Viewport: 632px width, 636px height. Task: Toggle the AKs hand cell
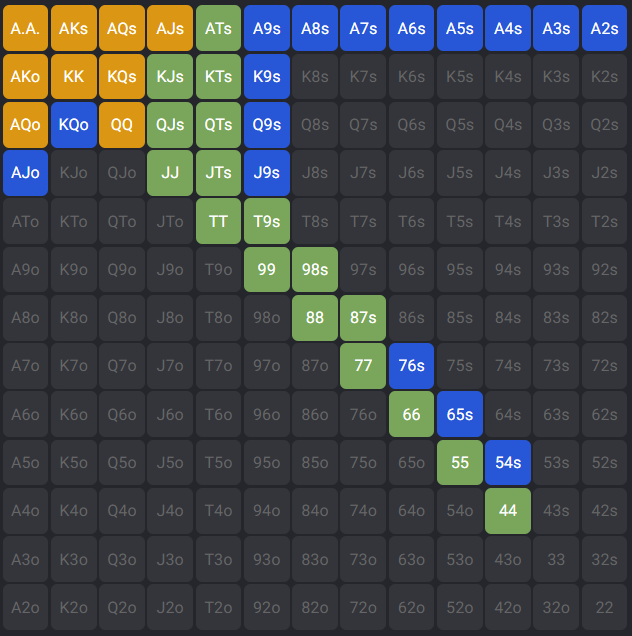click(x=73, y=28)
